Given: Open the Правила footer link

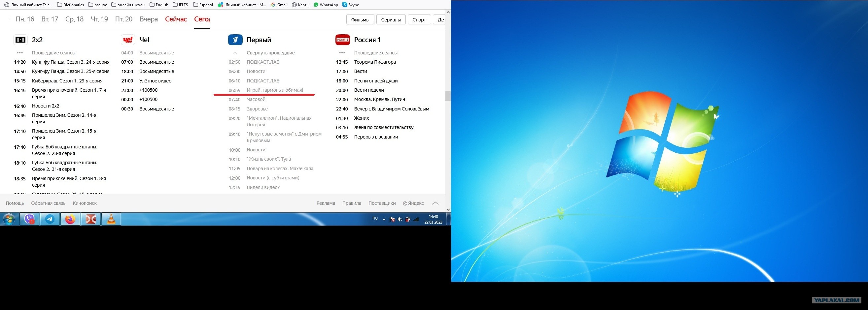Looking at the screenshot, I should click(x=352, y=203).
